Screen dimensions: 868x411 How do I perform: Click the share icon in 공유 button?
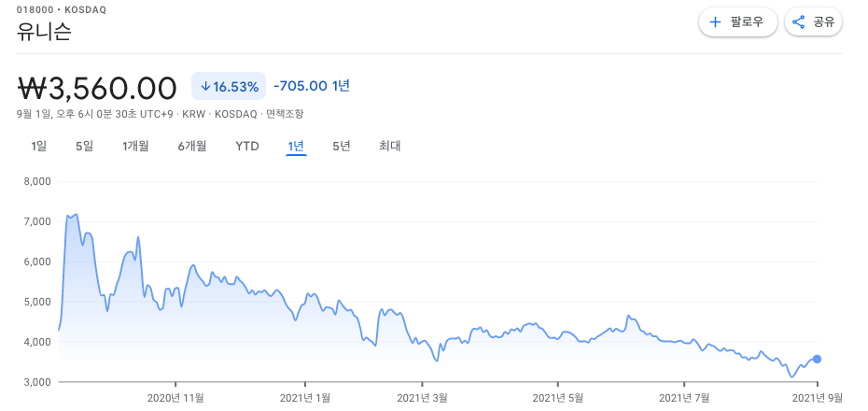pyautogui.click(x=798, y=22)
